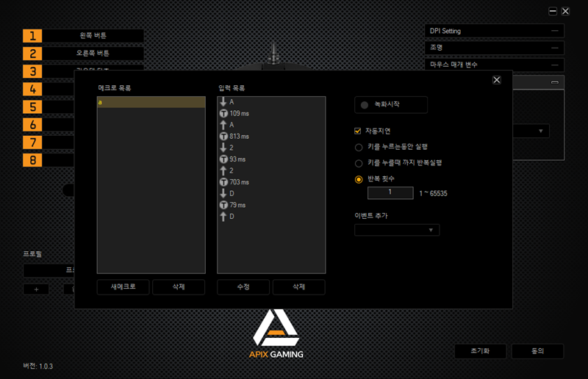Click the 수정 button under 입력 목록
588x379 pixels.
coord(243,287)
